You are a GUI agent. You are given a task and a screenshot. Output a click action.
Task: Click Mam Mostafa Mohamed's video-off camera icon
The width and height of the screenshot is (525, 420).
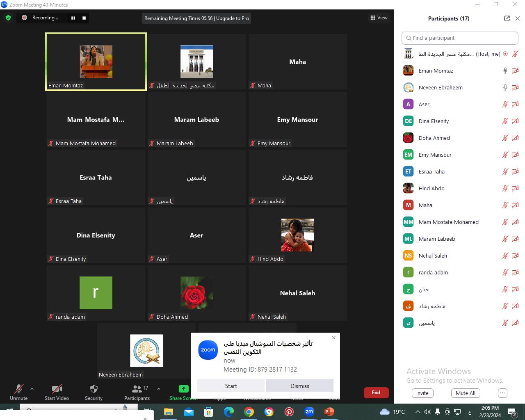click(515, 222)
